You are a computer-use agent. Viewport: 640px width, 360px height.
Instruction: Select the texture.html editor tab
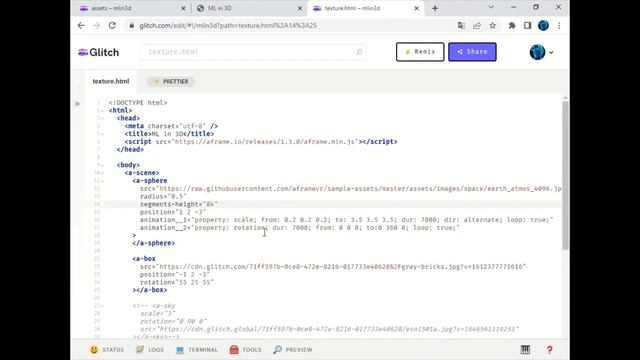[x=111, y=81]
